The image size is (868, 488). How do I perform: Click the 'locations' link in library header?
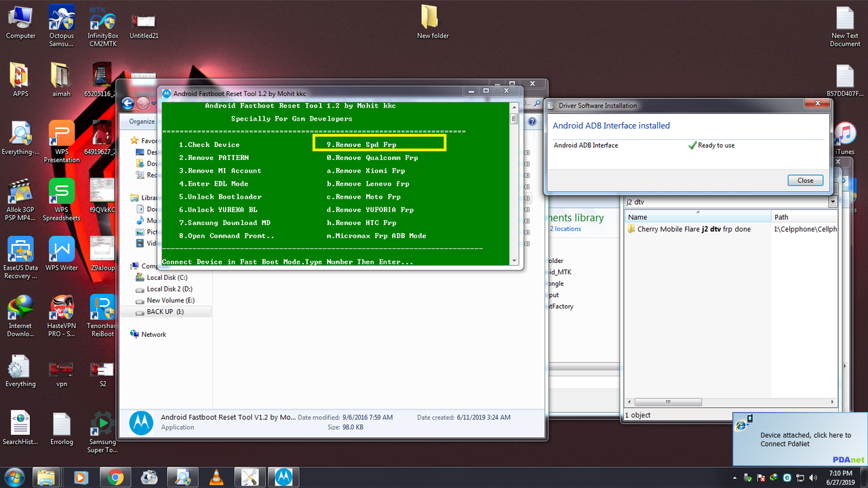[568, 229]
